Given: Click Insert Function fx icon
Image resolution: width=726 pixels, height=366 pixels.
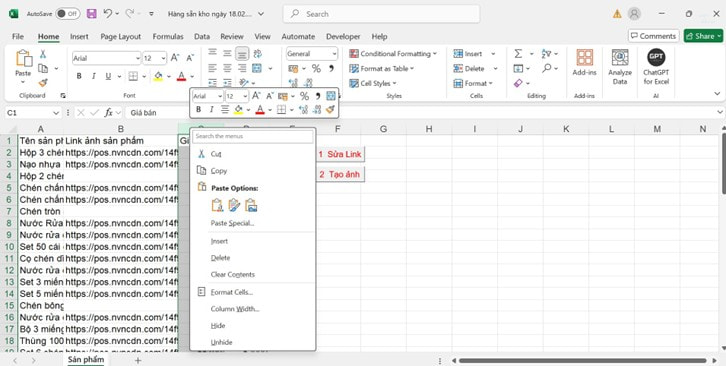Looking at the screenshot, I should [x=108, y=113].
